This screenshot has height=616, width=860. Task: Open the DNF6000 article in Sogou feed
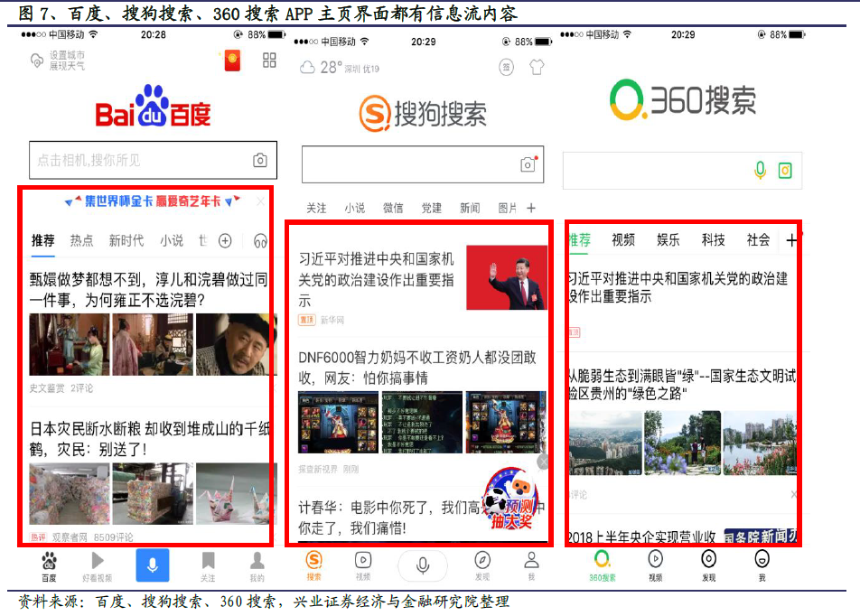[416, 367]
